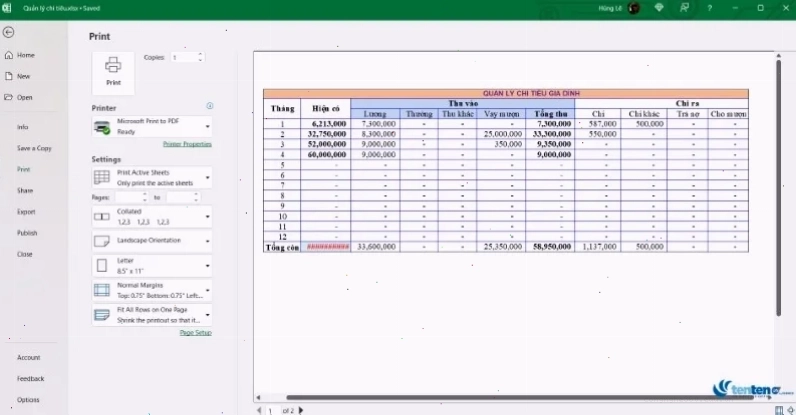
Task: Increase copies with the up spinner
Action: tap(201, 54)
